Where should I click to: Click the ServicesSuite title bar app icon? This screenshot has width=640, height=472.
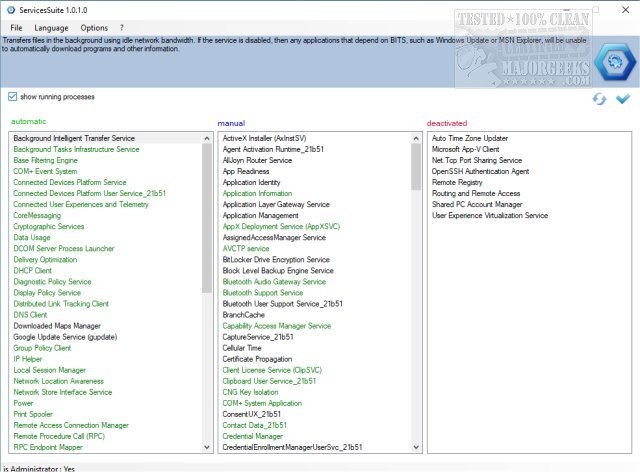[11, 10]
